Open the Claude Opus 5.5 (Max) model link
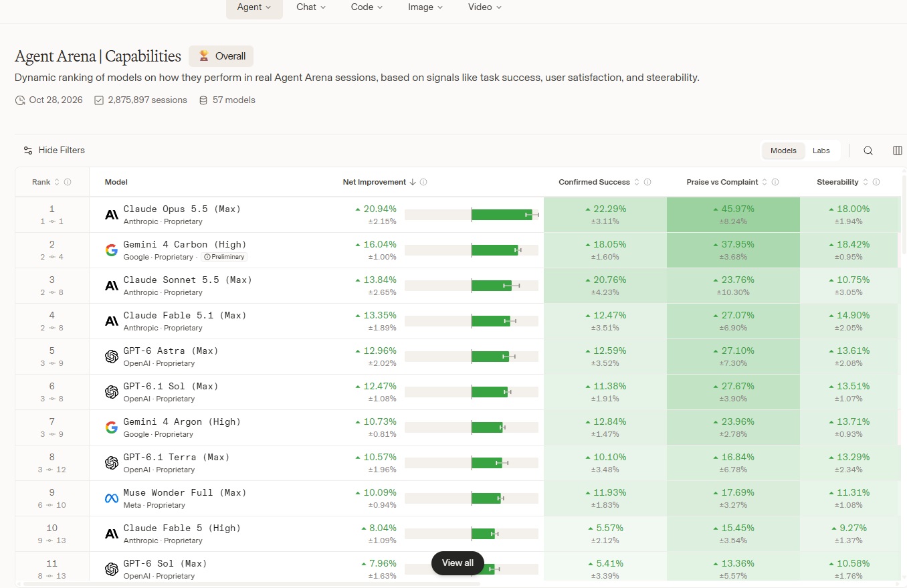The width and height of the screenshot is (907, 588). (x=182, y=209)
